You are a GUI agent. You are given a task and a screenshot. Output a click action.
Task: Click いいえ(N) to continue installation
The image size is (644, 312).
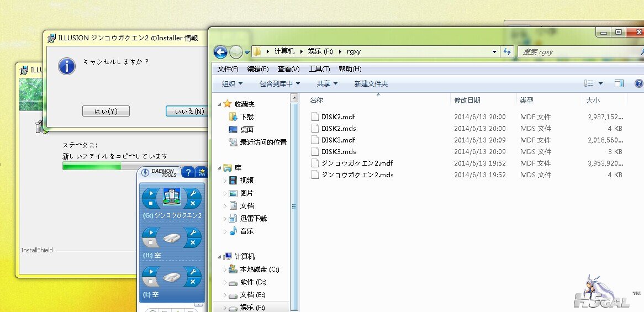click(x=187, y=111)
